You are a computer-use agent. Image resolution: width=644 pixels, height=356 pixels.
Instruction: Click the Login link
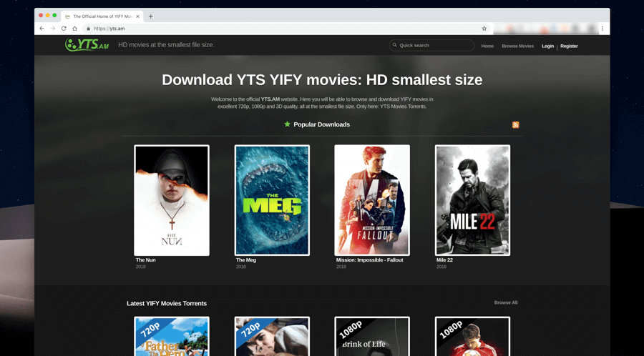click(547, 46)
